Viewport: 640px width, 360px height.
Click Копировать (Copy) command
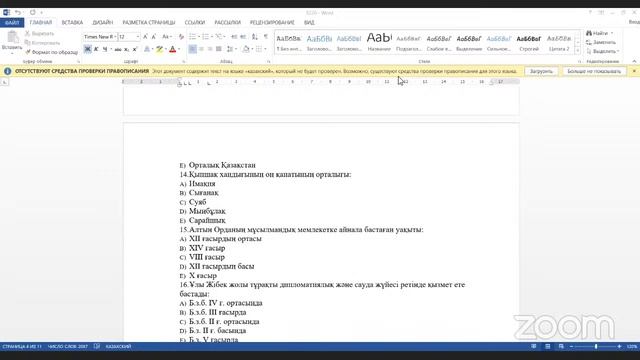coord(42,43)
